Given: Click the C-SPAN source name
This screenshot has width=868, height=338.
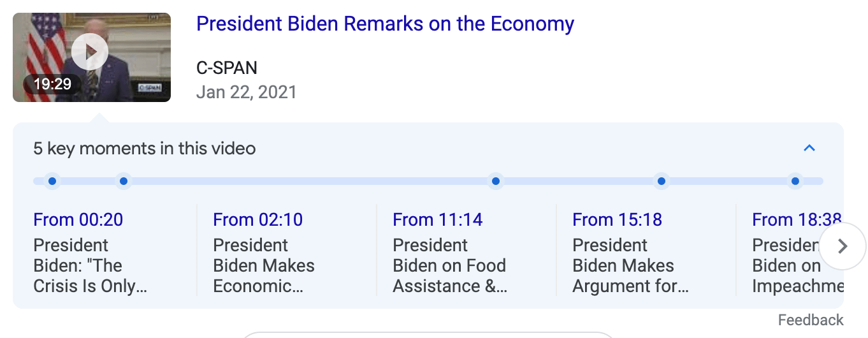Looking at the screenshot, I should (x=227, y=68).
